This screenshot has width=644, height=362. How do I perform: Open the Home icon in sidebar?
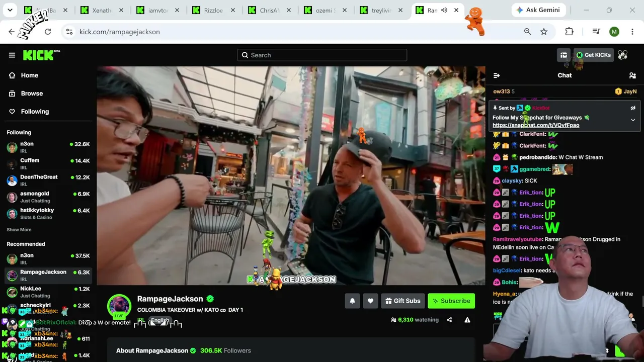[12, 75]
